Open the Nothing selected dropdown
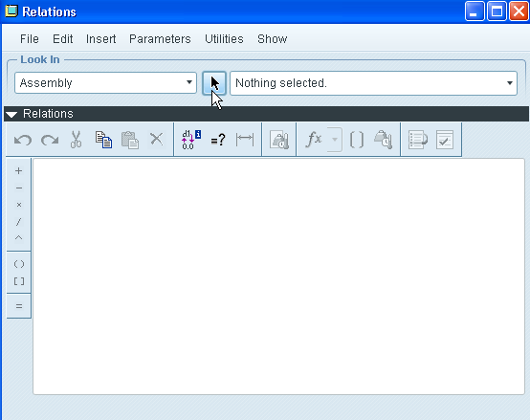 point(373,83)
